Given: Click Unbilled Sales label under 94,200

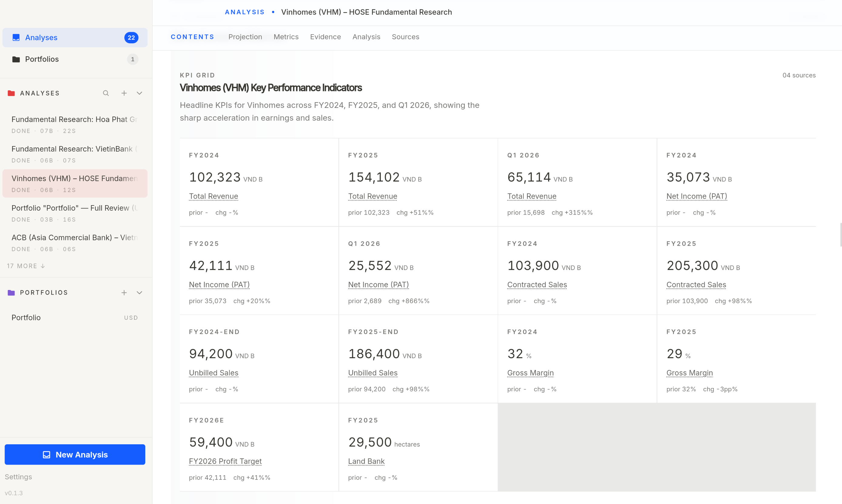Looking at the screenshot, I should tap(214, 373).
